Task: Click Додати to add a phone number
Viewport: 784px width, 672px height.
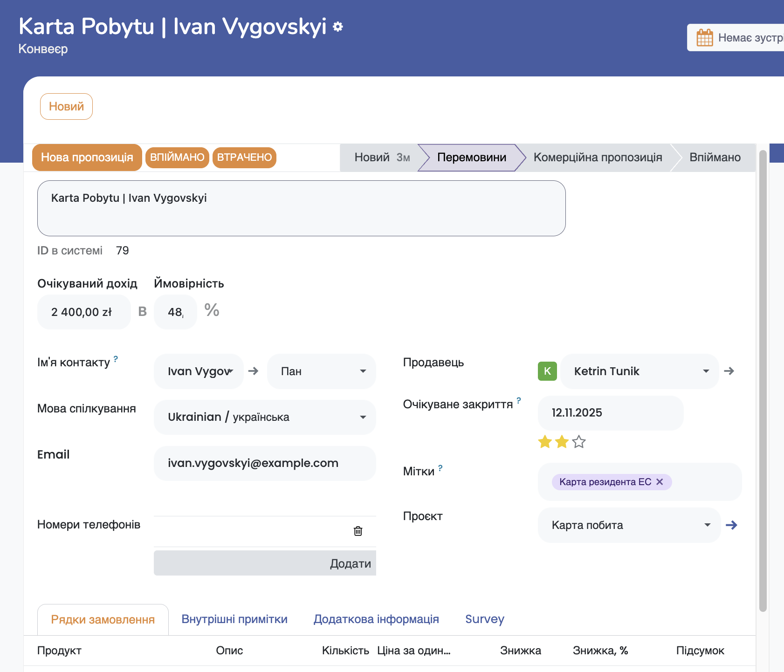Action: 351,563
